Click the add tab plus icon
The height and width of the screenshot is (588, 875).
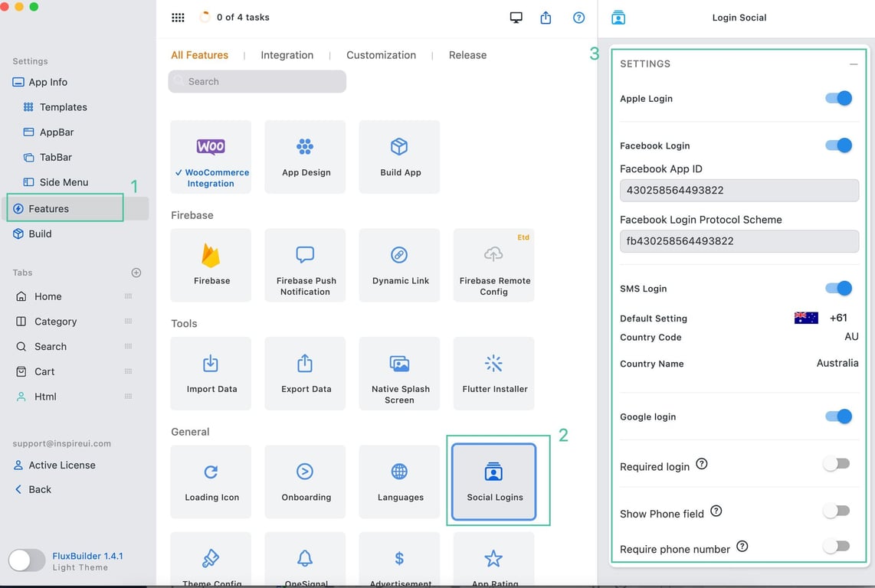pos(136,273)
